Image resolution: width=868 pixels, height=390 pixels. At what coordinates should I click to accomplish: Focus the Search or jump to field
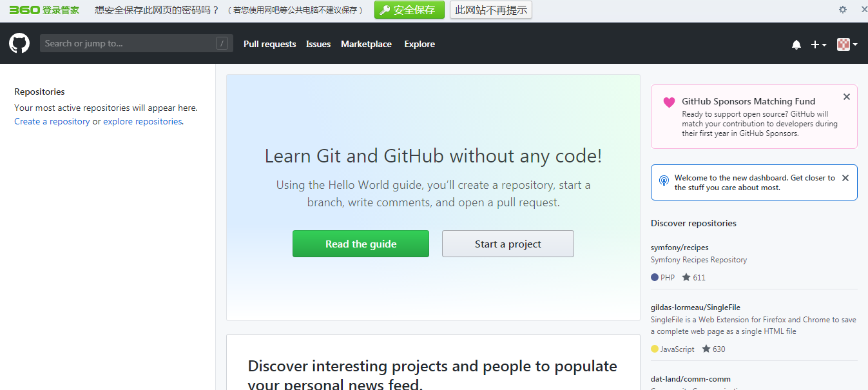click(x=137, y=44)
